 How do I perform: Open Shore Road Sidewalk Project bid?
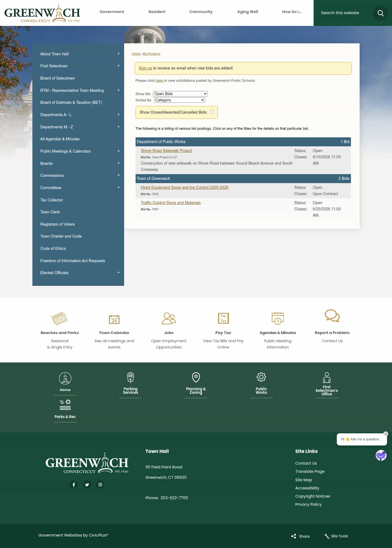point(166,151)
